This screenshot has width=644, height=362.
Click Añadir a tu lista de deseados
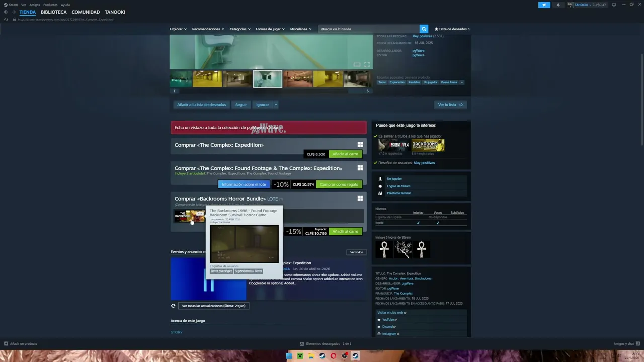tap(202, 105)
